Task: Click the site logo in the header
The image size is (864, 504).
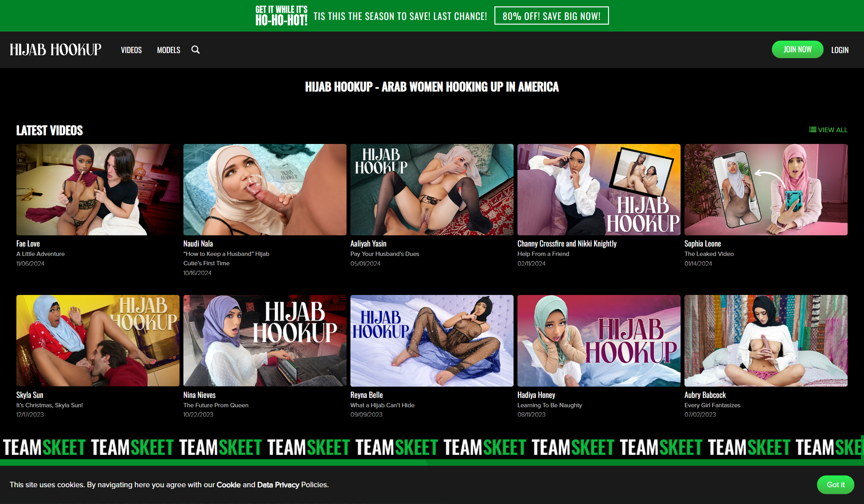Action: coord(55,50)
